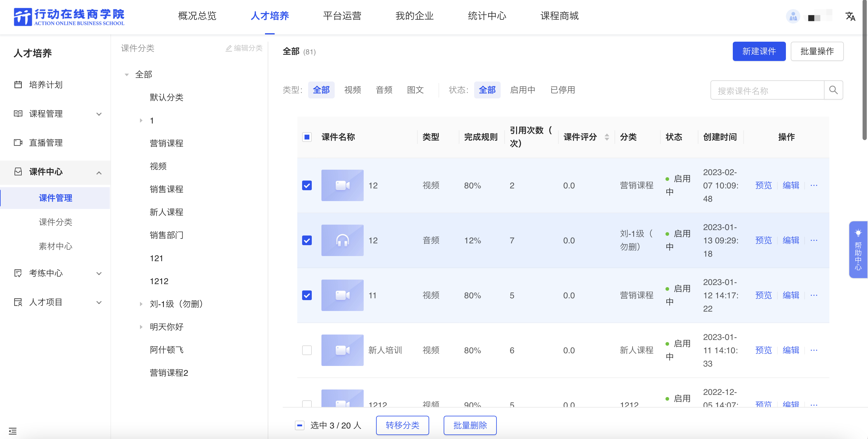Select the 阿什顿飞 category
The width and height of the screenshot is (868, 439).
coord(167,350)
